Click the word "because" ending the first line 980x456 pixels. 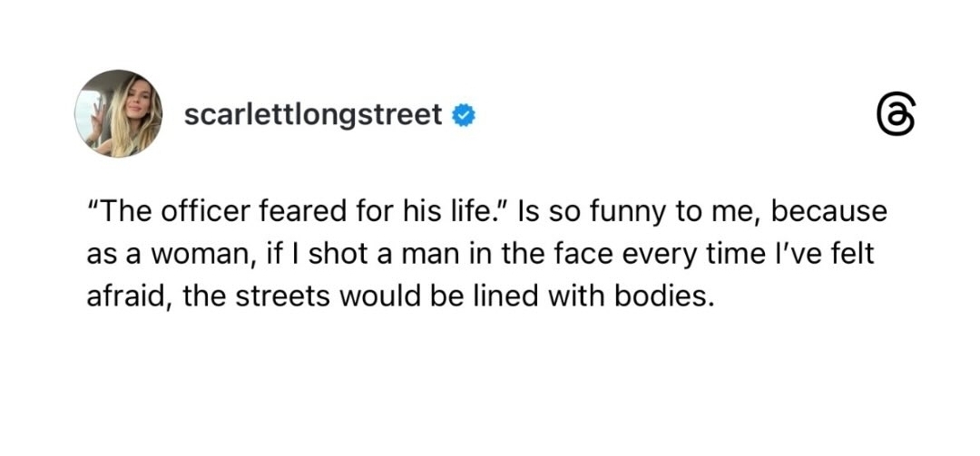pos(828,213)
